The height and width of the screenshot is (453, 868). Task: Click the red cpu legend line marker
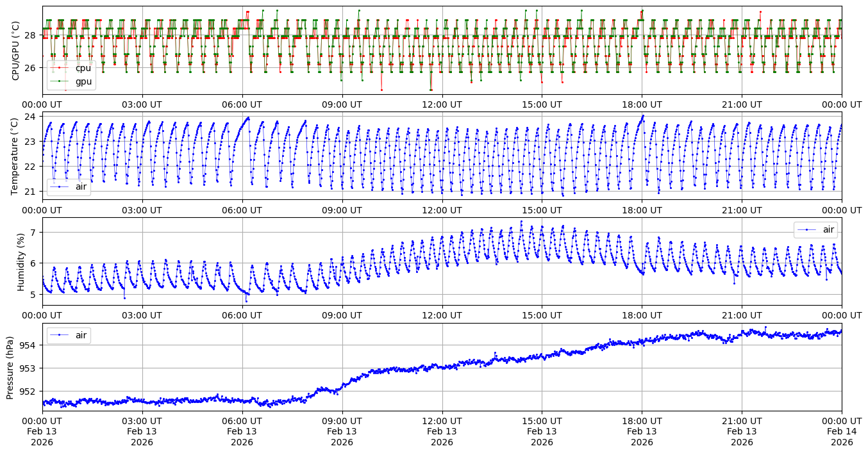60,68
